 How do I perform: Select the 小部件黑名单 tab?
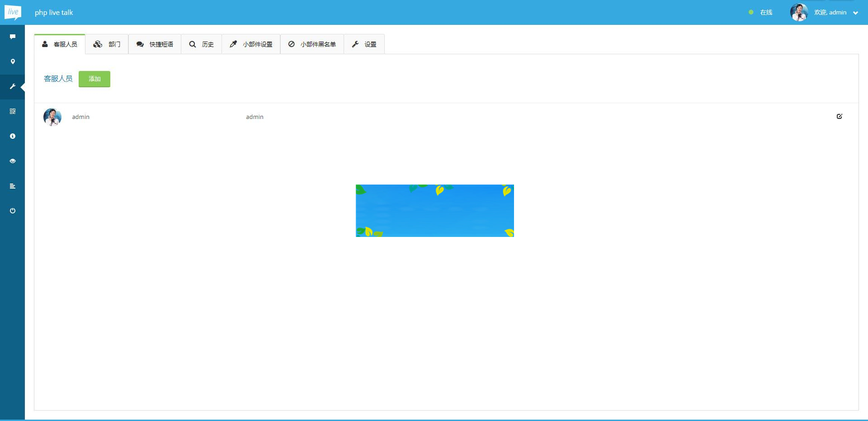(x=312, y=44)
